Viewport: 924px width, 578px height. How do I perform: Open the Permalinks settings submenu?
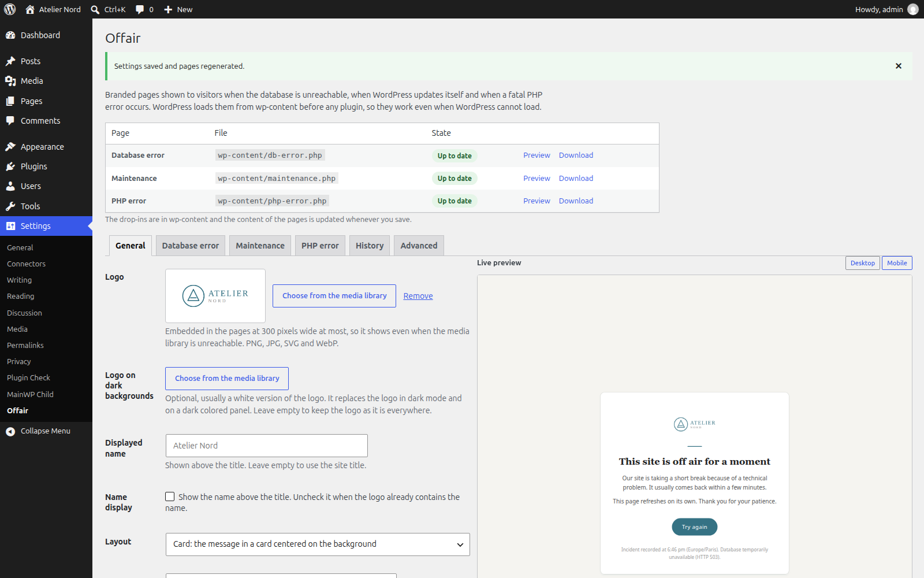point(25,345)
